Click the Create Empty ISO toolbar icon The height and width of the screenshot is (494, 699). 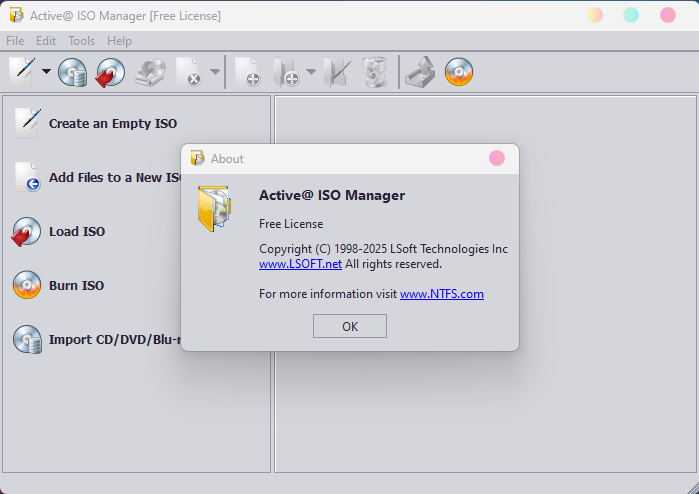[x=22, y=72]
